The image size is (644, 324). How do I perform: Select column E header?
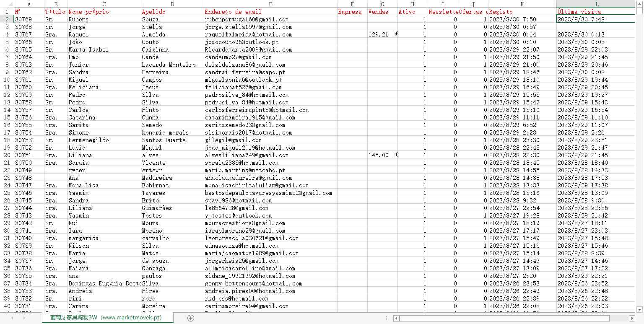coord(270,4)
